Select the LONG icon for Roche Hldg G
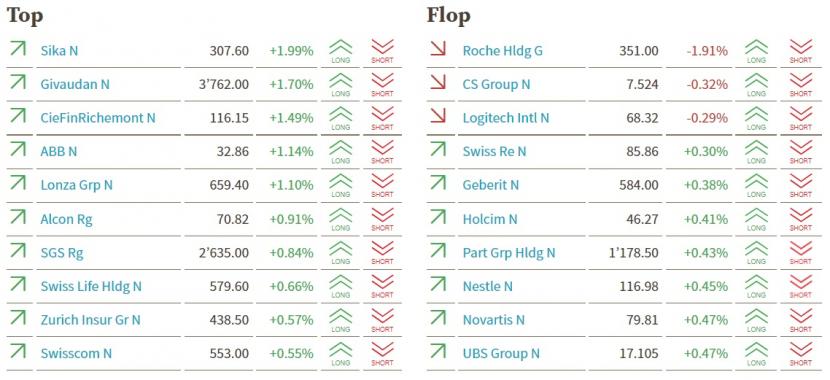Screen dimensions: 830x380 [x=756, y=51]
